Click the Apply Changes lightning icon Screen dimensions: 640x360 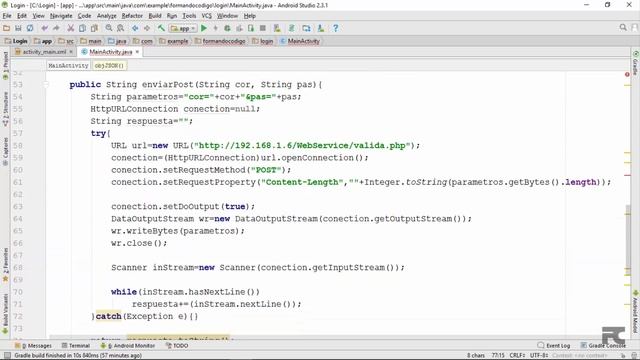coord(216,28)
